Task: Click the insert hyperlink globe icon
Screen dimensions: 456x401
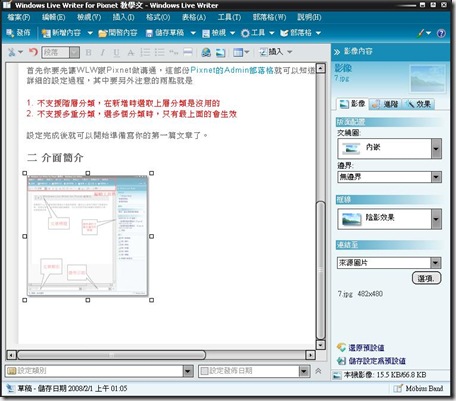Action: pyautogui.click(x=206, y=52)
